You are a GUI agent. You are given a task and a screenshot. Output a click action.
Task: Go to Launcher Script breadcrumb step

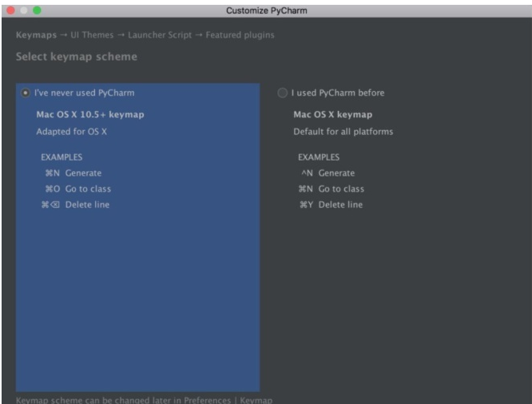pos(160,35)
